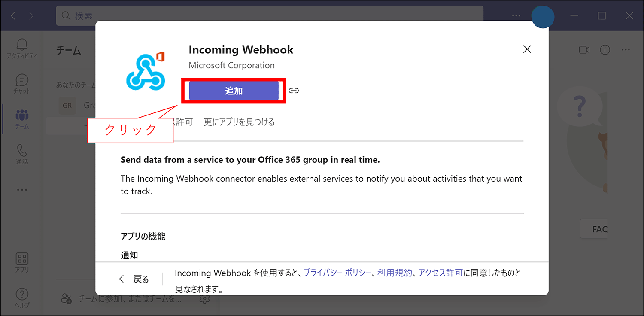Open the 利用規約 link
Viewport: 644px width, 316px height.
pyautogui.click(x=395, y=273)
